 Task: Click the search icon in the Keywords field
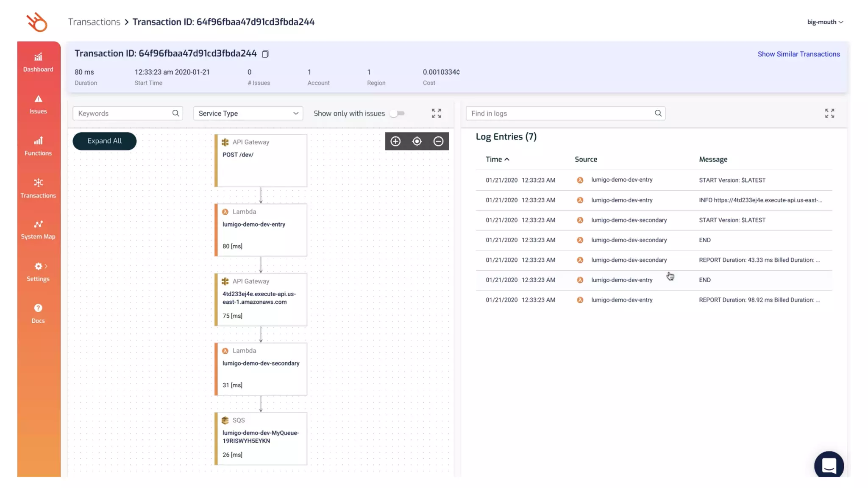tap(175, 113)
